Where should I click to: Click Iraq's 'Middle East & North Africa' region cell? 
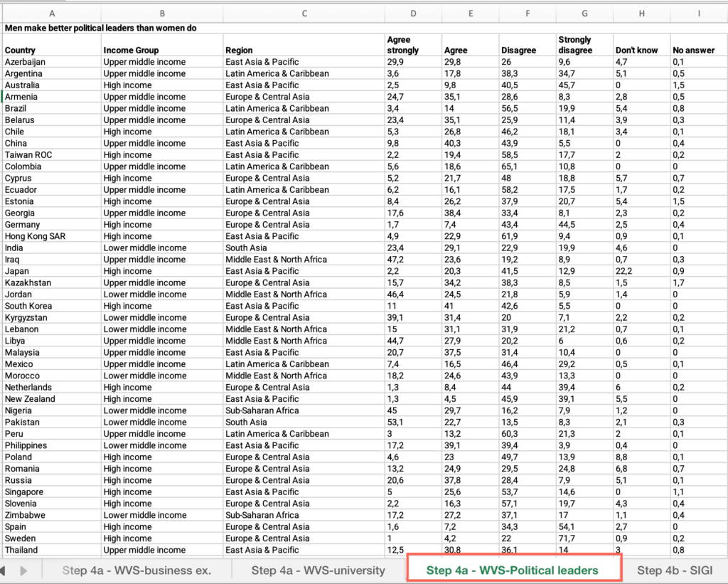coord(304,259)
